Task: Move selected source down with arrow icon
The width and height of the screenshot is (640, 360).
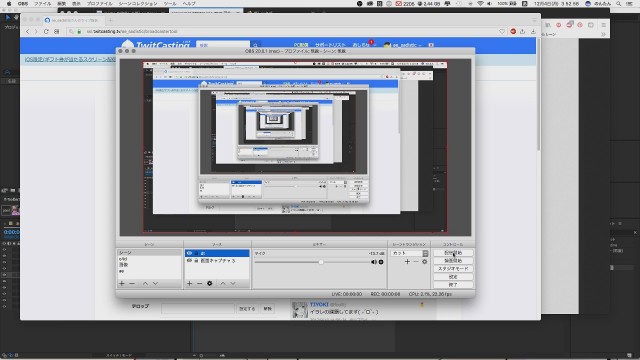Action: (233, 283)
